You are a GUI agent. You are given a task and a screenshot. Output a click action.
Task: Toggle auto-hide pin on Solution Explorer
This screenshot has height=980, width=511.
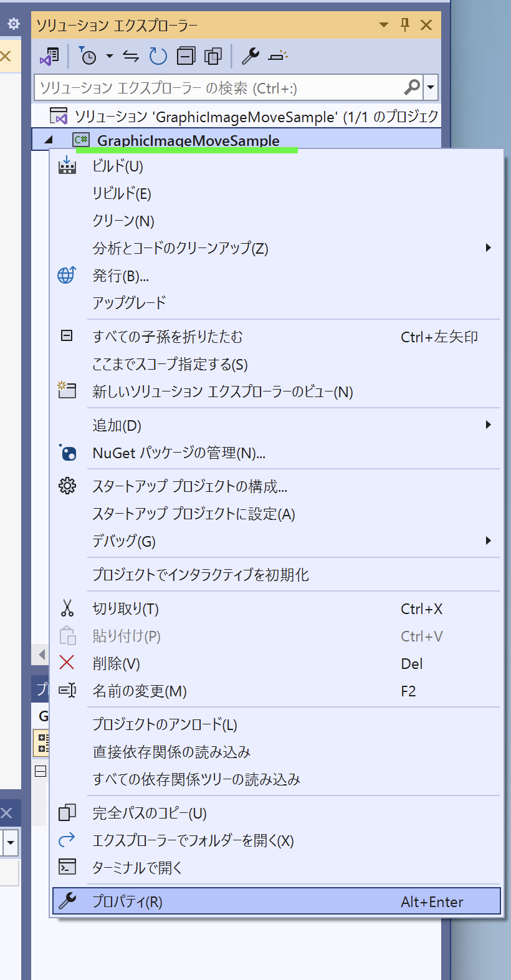tap(404, 26)
